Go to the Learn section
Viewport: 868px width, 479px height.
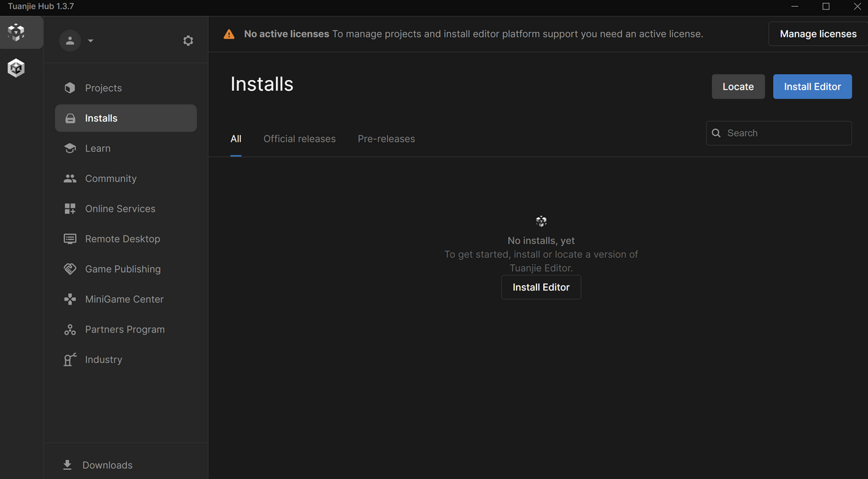(x=98, y=149)
